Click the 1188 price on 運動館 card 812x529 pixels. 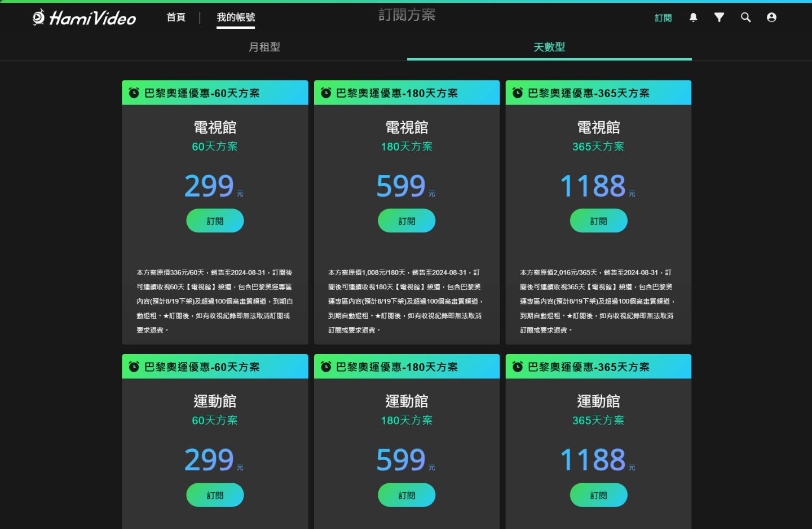tap(593, 460)
